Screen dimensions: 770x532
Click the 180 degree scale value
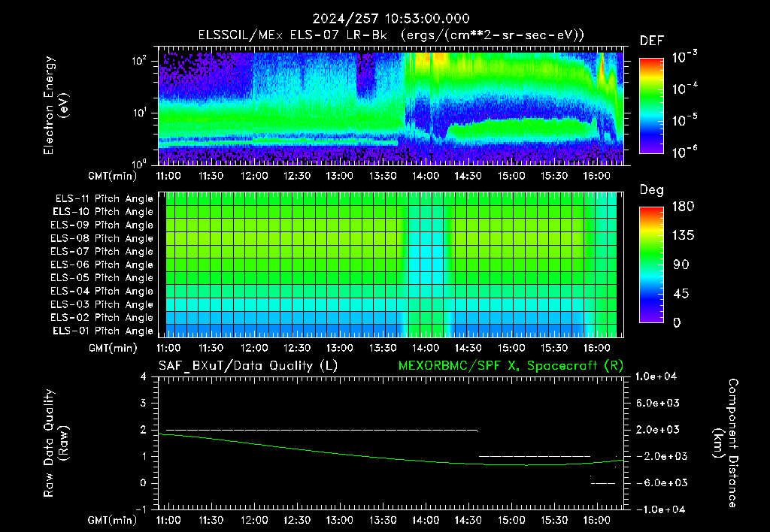tap(683, 207)
